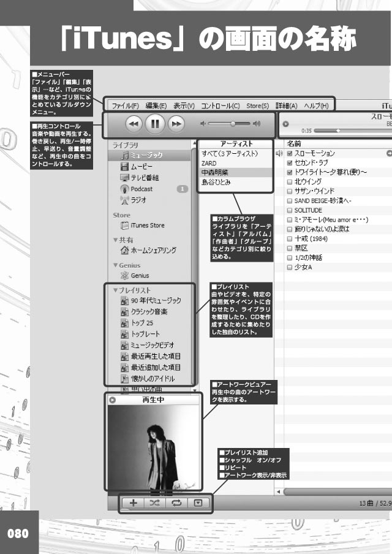
Task: Collapse the プレイリスト section
Action: (115, 290)
